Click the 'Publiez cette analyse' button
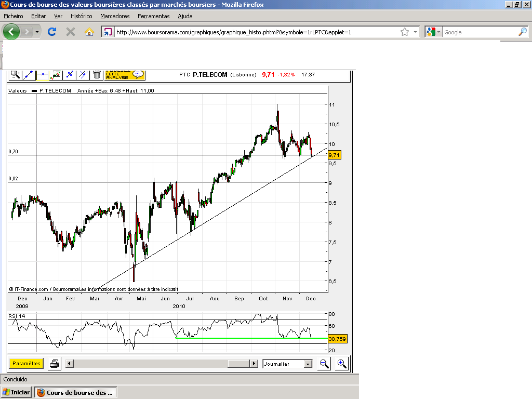 coord(125,75)
